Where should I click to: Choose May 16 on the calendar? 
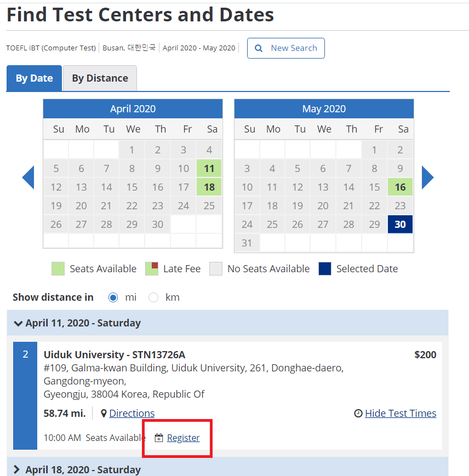(x=400, y=187)
